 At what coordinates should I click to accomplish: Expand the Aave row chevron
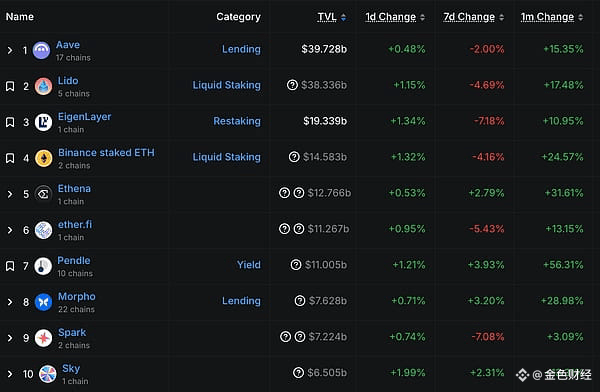(x=10, y=50)
